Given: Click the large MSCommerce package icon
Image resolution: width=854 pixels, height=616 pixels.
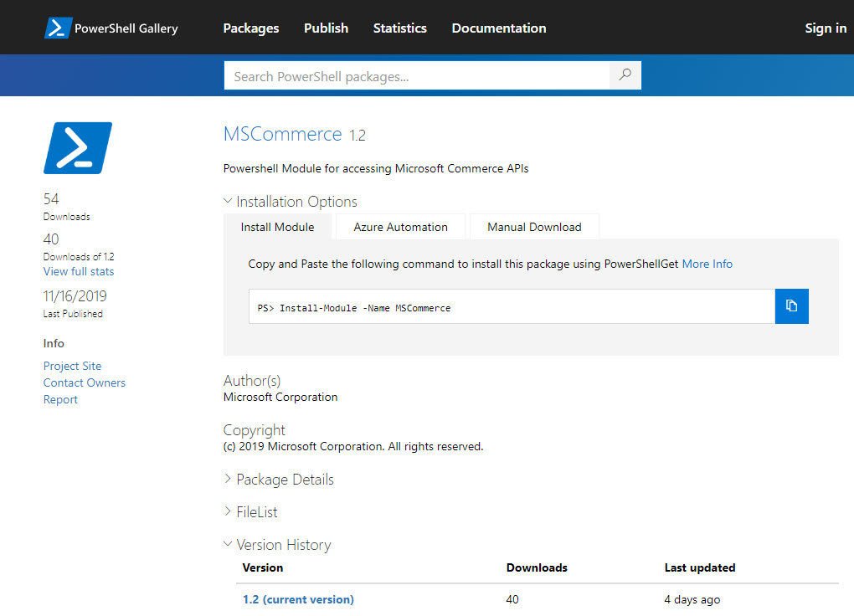Looking at the screenshot, I should coord(78,148).
